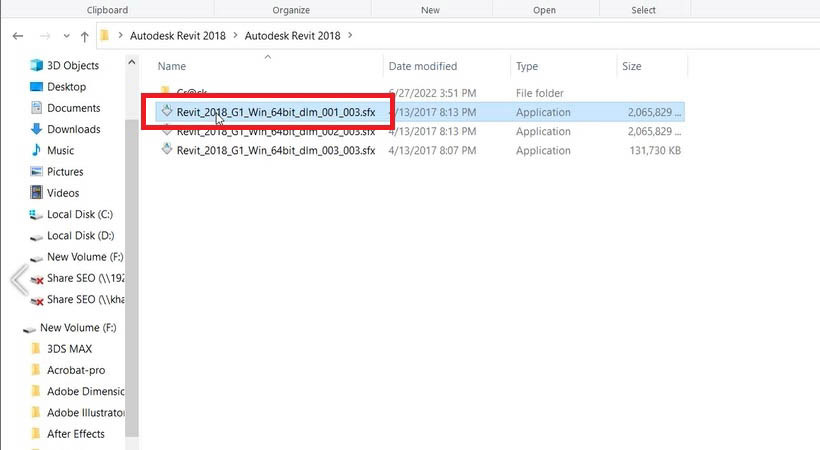Click the Adobe Illustrator folder icon
Screen dimensions: 820x450
tap(36, 412)
